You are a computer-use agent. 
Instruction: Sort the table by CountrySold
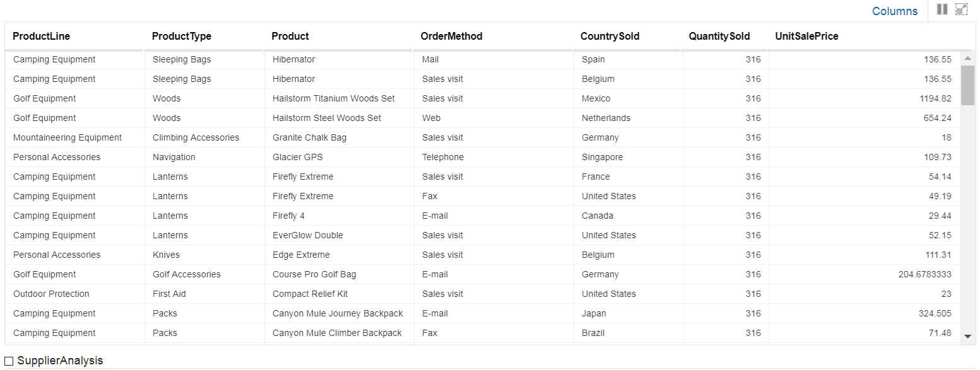[x=610, y=36]
